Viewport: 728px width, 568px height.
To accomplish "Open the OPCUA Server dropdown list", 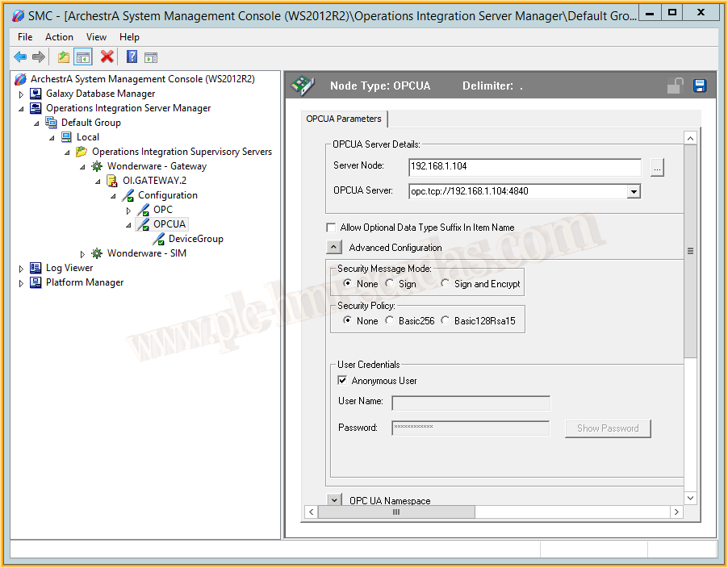I will 634,191.
